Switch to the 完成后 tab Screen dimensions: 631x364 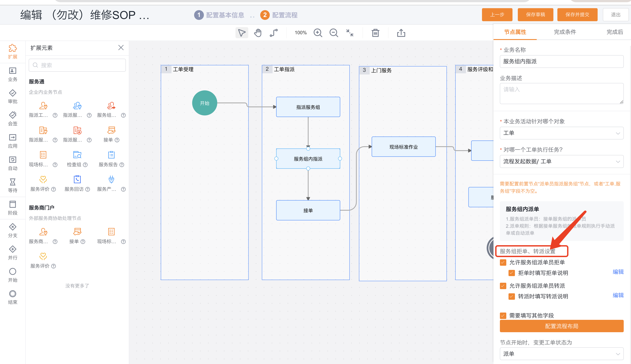[615, 32]
